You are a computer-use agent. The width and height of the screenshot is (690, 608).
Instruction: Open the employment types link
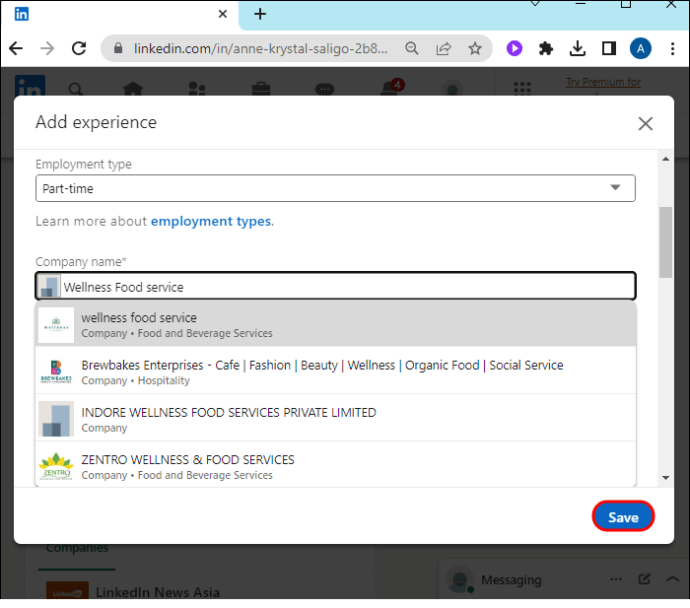pos(211,221)
